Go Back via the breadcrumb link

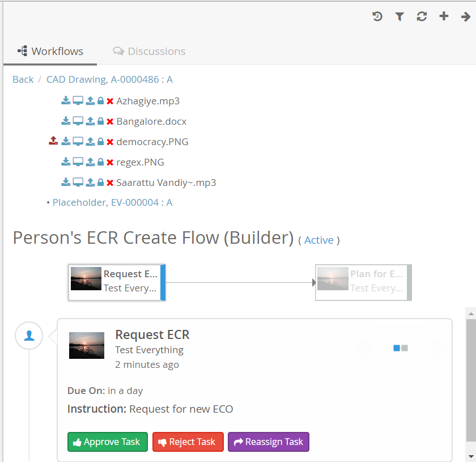pos(23,79)
